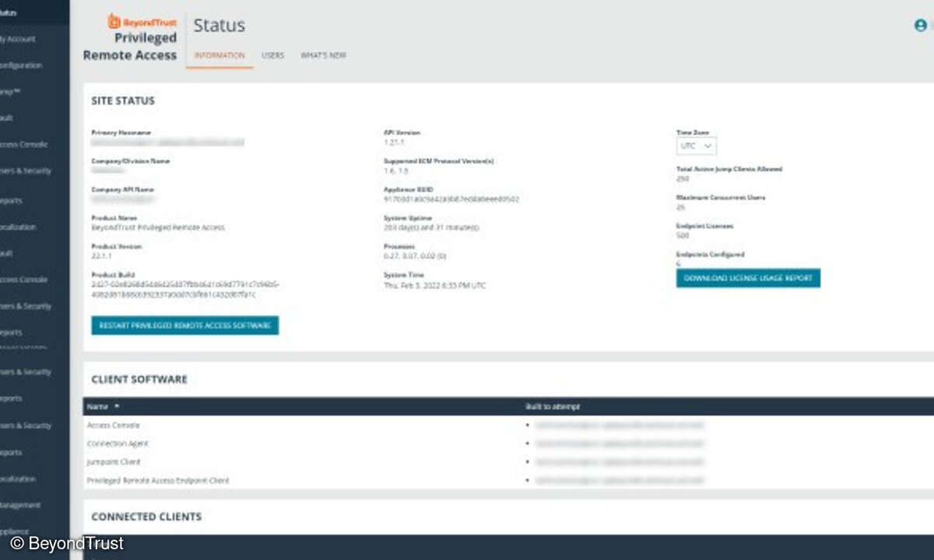Sort client software by Name column
This screenshot has width=934, height=560.
coord(104,407)
